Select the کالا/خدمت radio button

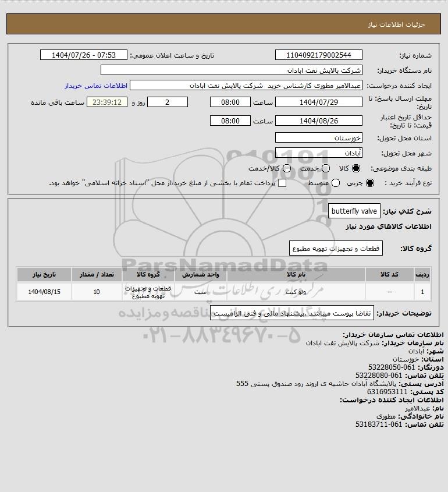point(286,168)
